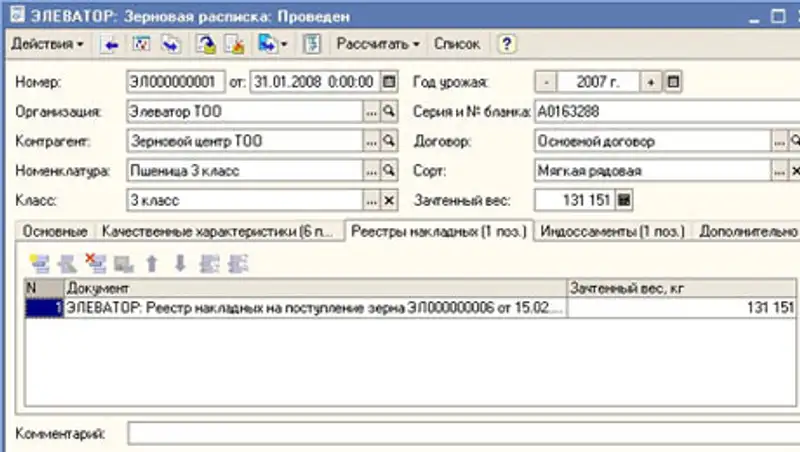Screen dimensions: 800x452
Task: Open the Качественные характеристики tab
Action: (218, 231)
